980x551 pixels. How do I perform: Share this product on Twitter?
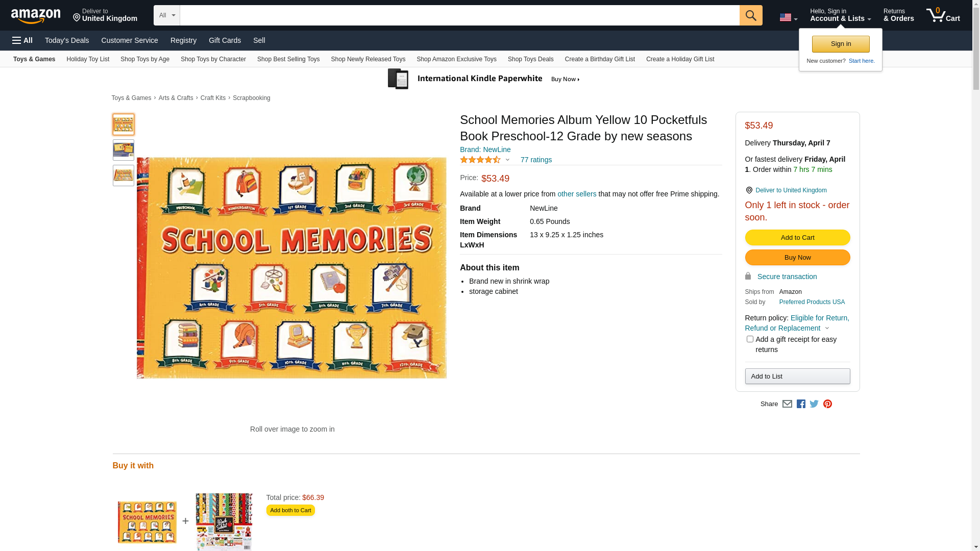coord(814,404)
